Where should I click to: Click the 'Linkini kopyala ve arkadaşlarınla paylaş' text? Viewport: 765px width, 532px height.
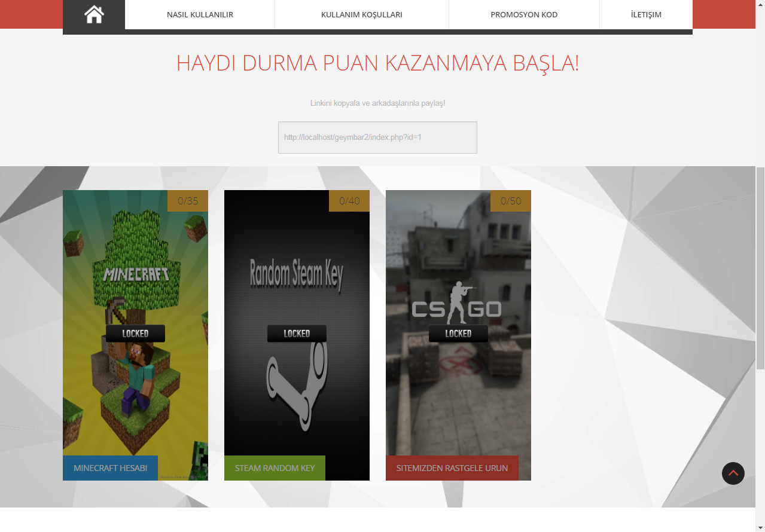click(377, 103)
